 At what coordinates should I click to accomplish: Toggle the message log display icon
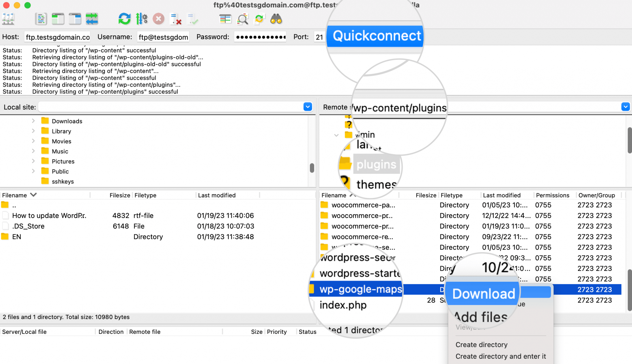tap(41, 19)
